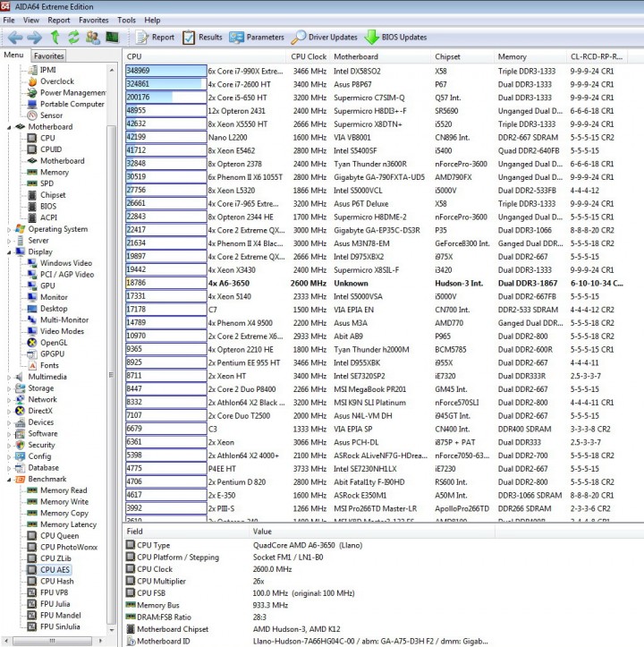Select the SPD tree item

[x=47, y=183]
